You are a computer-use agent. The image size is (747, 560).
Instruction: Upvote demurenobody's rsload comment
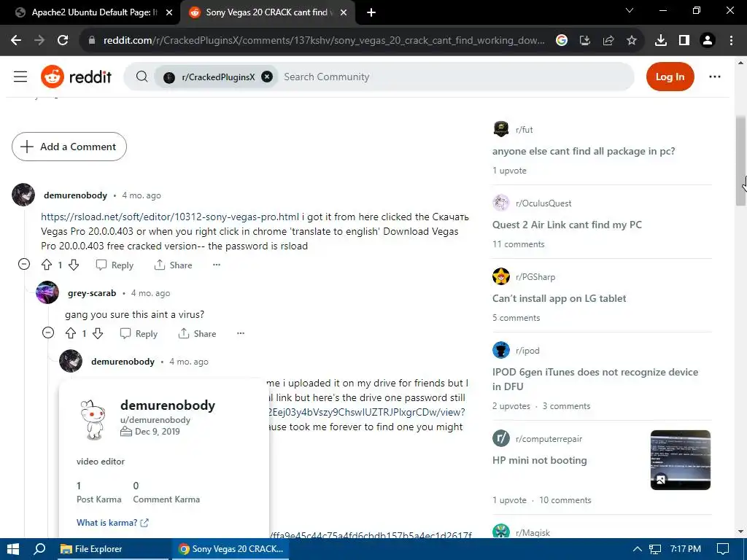[47, 265]
